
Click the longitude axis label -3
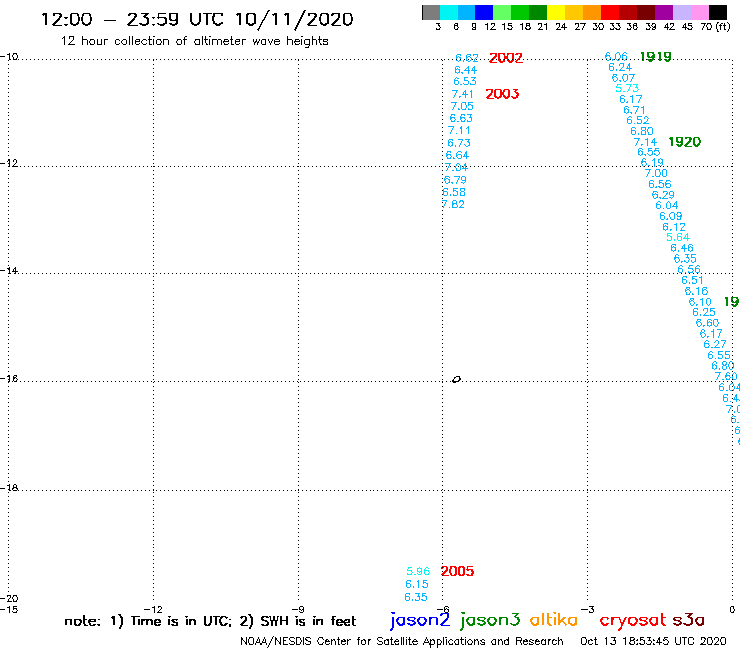tap(587, 610)
